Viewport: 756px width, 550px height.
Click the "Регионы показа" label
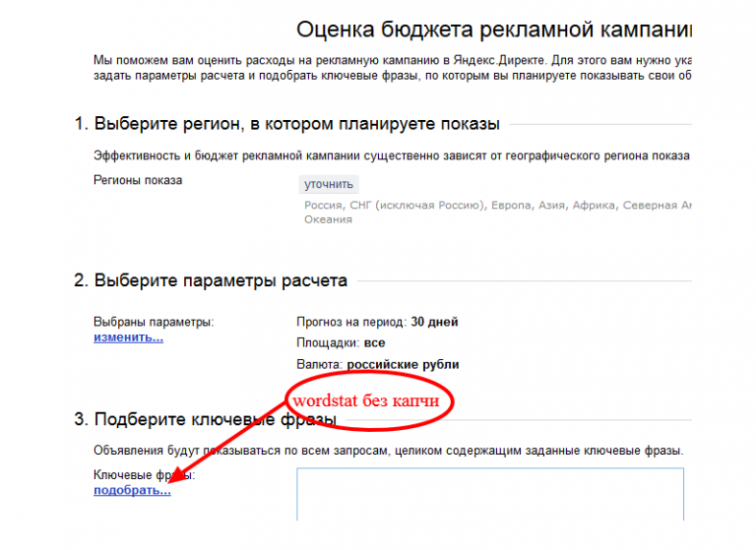click(138, 180)
